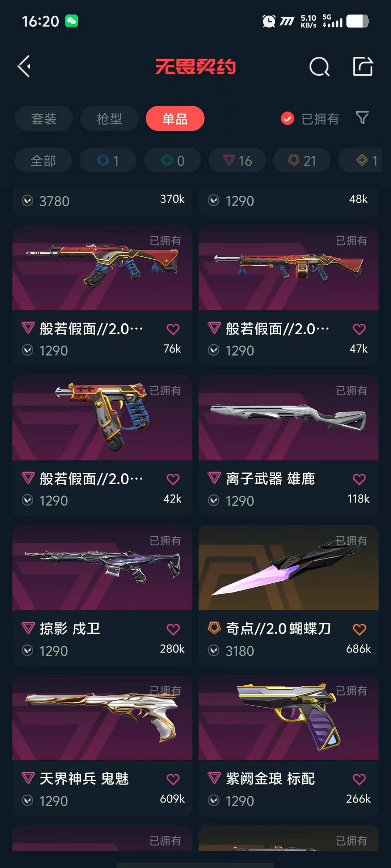Select the 单品 tab button
The image size is (391, 868).
point(175,118)
